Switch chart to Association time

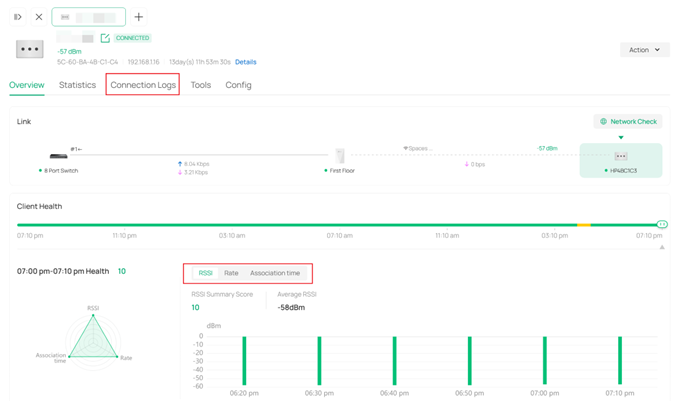[275, 273]
